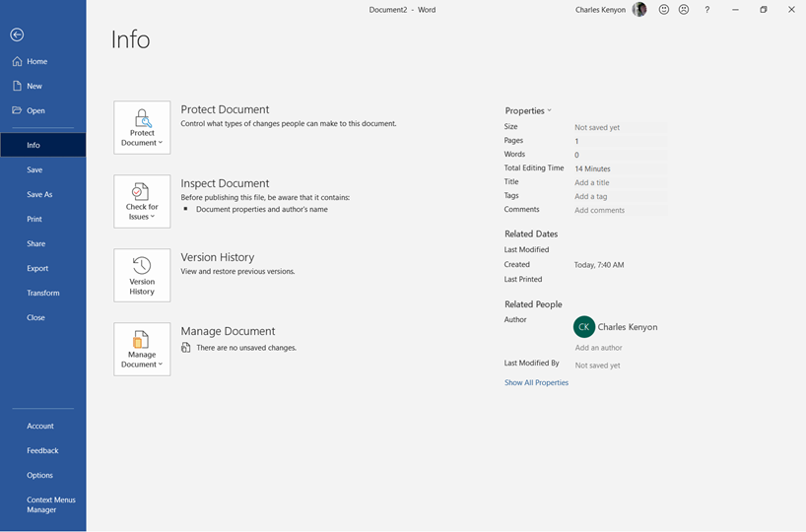
Task: Click the CK author avatar circle
Action: click(584, 327)
